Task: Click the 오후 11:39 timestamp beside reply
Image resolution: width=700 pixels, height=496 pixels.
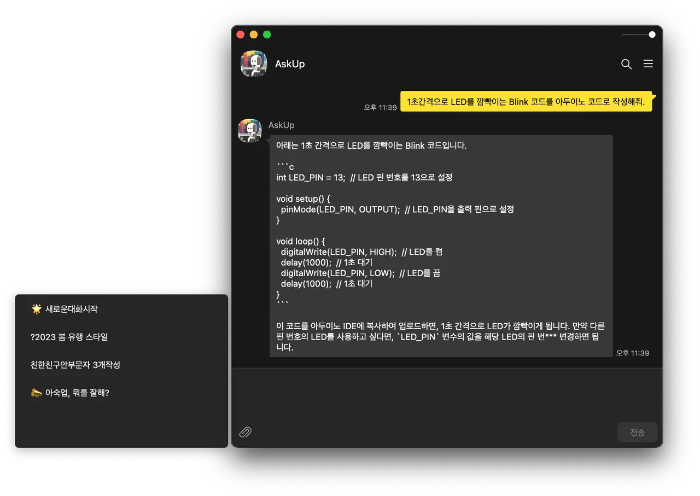Action: pyautogui.click(x=633, y=353)
